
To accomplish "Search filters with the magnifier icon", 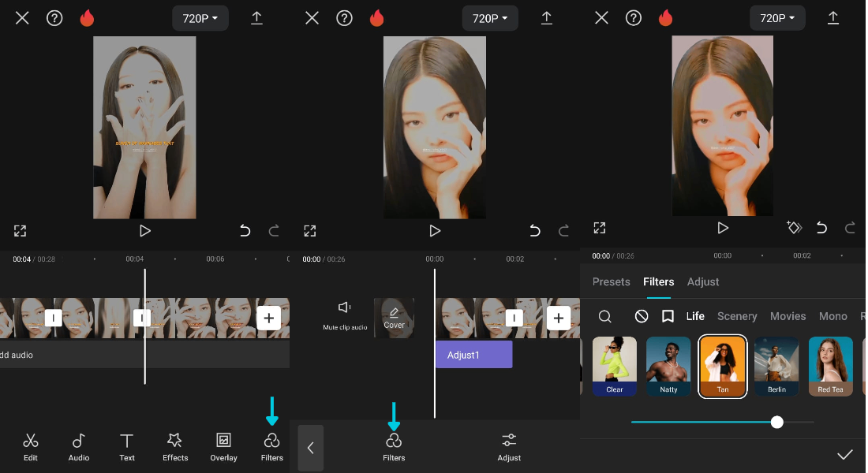I will [605, 316].
